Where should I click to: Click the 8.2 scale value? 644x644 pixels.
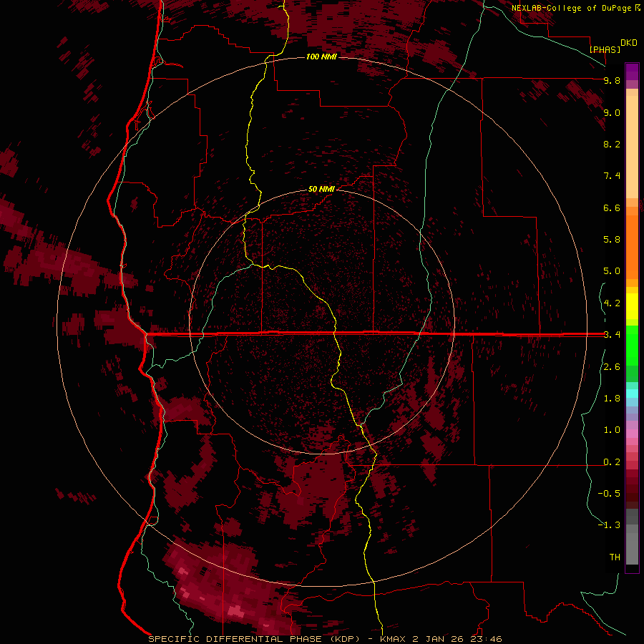(x=612, y=144)
